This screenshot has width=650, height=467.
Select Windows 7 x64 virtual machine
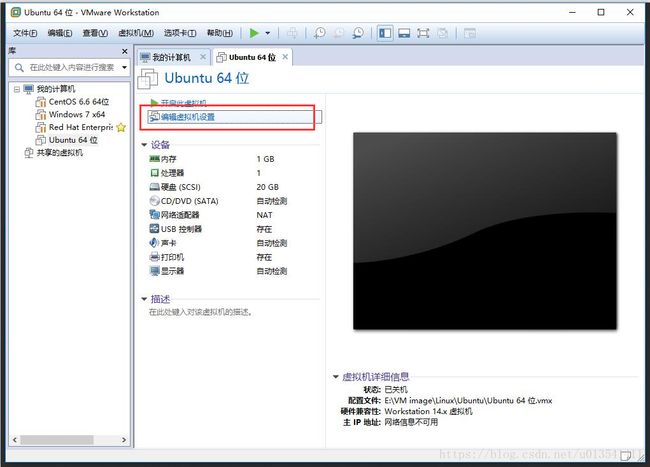pyautogui.click(x=77, y=114)
